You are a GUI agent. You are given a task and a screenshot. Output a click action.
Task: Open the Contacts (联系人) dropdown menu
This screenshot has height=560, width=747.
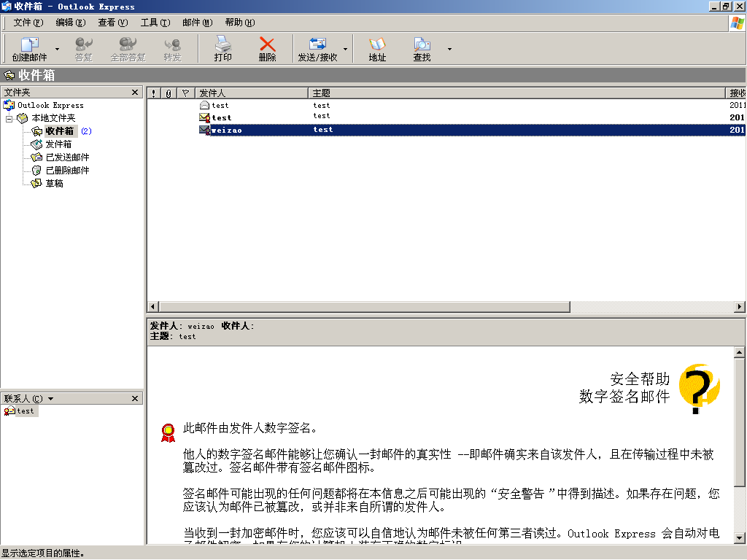click(x=50, y=399)
